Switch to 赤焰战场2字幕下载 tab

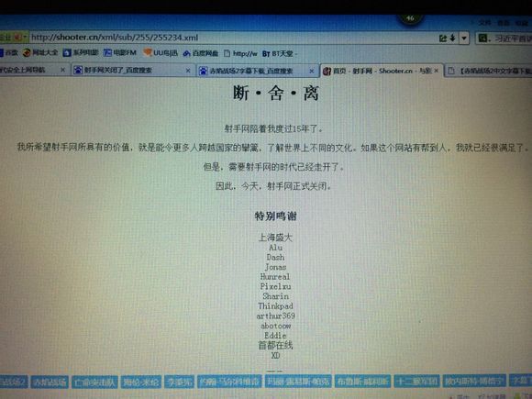250,71
